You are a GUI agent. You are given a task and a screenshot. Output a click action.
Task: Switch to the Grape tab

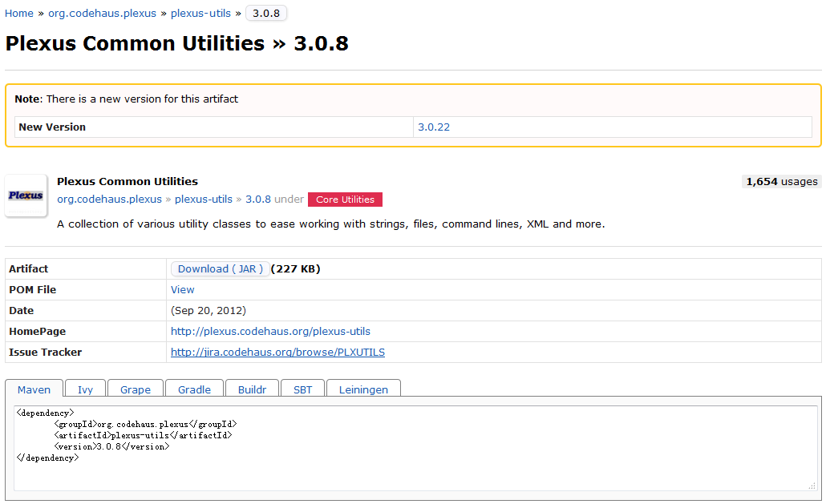[x=135, y=389]
